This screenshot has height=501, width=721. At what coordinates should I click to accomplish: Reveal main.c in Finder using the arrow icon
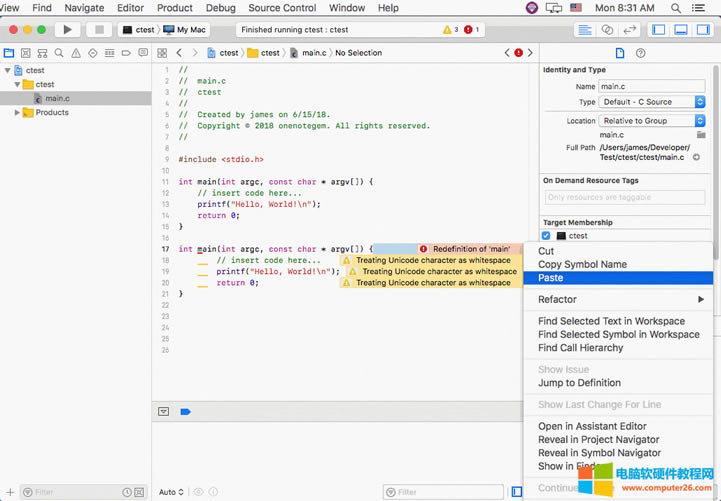coord(696,158)
